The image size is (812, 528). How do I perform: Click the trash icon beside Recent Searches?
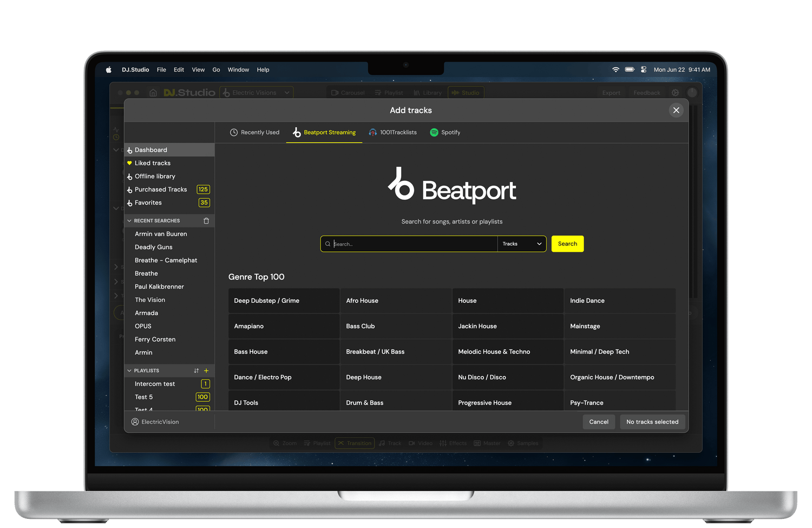(x=206, y=221)
